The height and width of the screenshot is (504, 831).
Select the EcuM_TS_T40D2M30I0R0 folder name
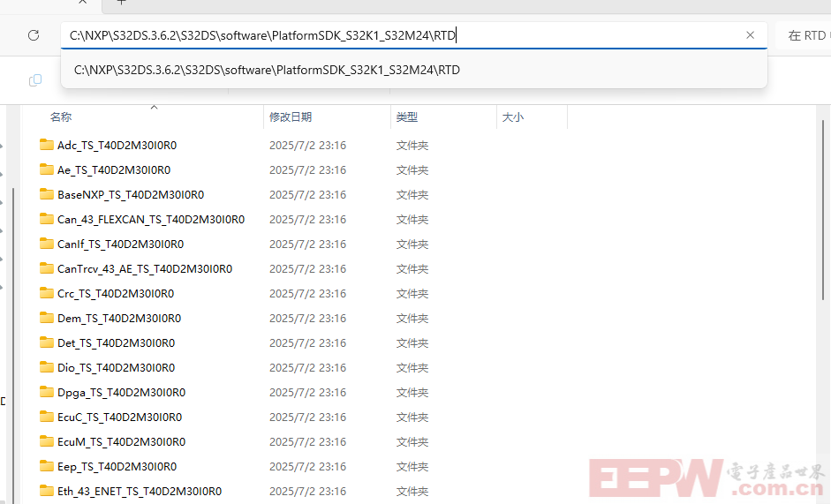(x=121, y=442)
